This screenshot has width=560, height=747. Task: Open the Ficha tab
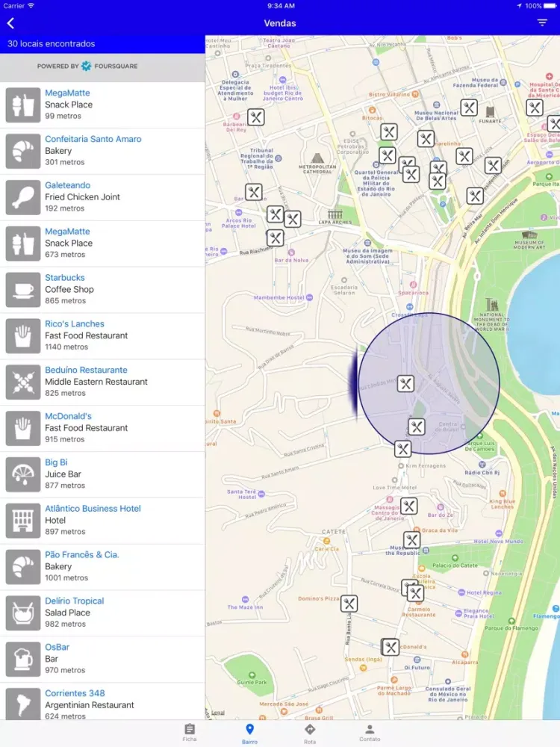coord(190,733)
